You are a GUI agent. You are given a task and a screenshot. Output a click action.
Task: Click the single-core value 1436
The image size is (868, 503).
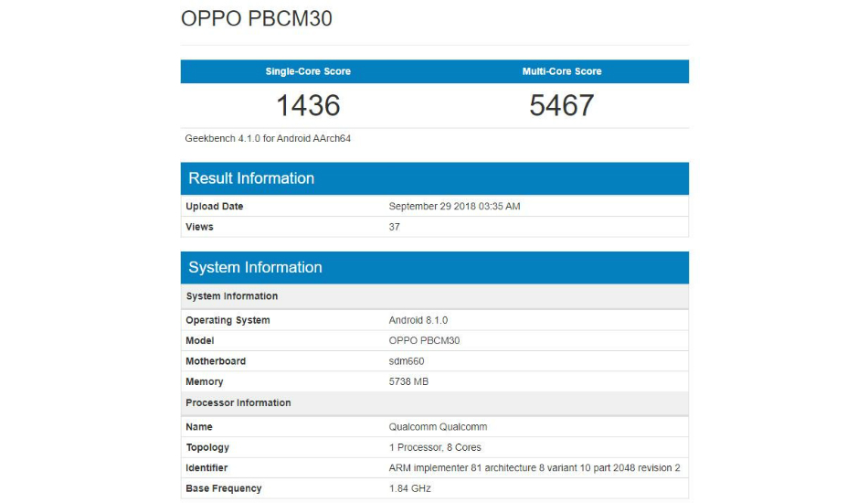pos(308,105)
